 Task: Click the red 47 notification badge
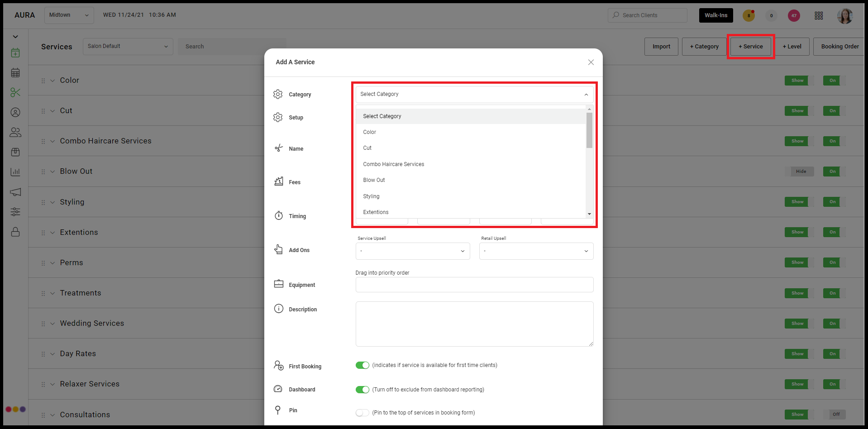[794, 15]
